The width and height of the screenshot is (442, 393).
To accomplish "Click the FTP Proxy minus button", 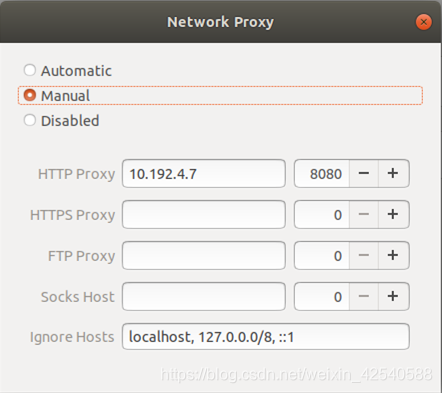I will pyautogui.click(x=364, y=256).
